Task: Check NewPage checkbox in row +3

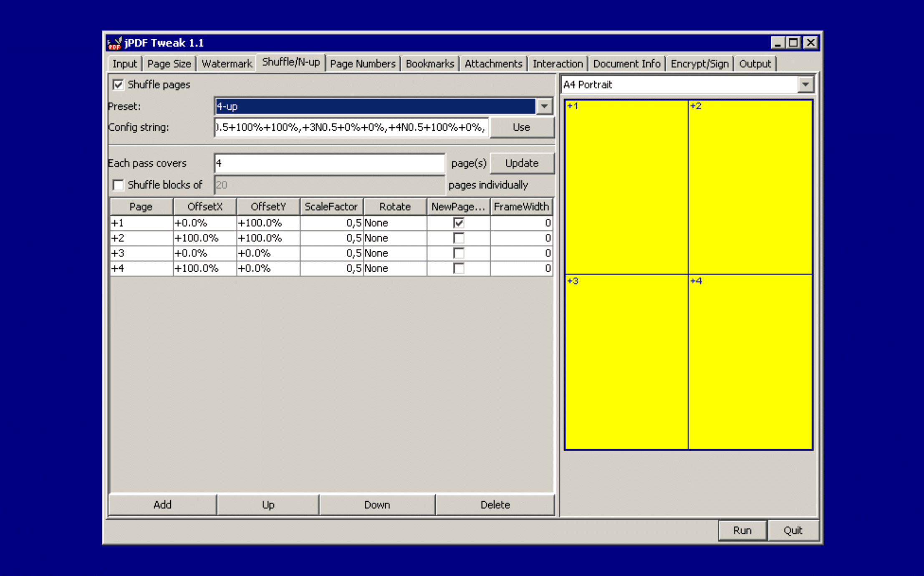Action: [458, 253]
